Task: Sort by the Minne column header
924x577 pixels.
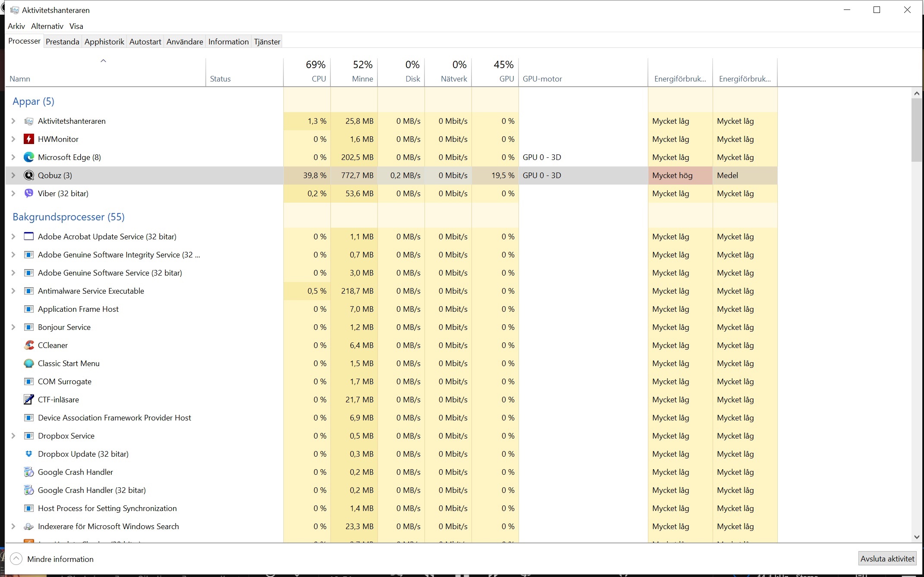Action: [354, 72]
